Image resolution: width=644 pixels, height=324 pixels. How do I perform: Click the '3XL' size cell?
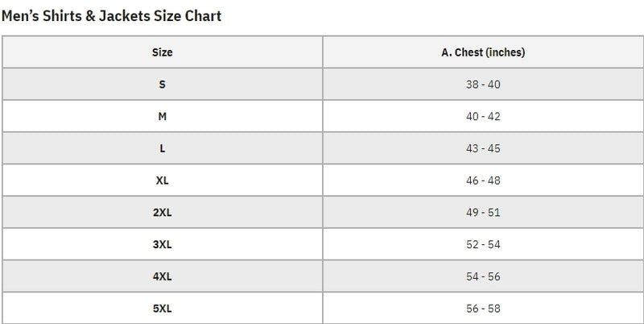[x=162, y=244]
